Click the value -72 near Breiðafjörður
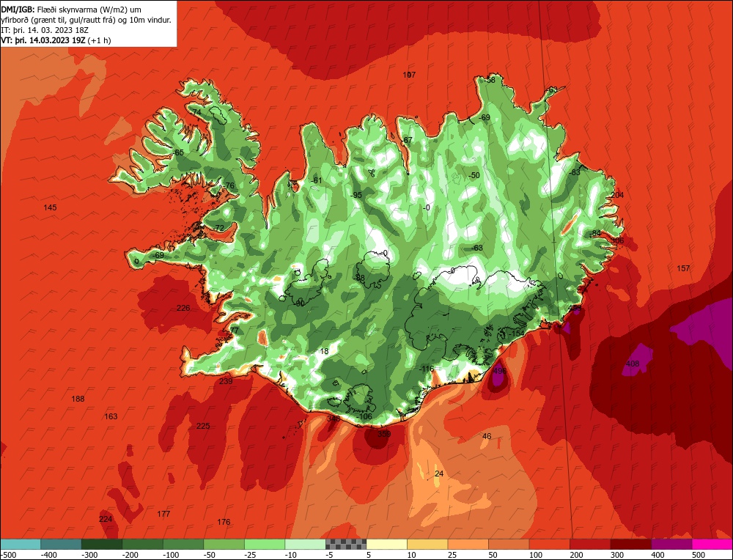This screenshot has width=733, height=560. pyautogui.click(x=218, y=228)
